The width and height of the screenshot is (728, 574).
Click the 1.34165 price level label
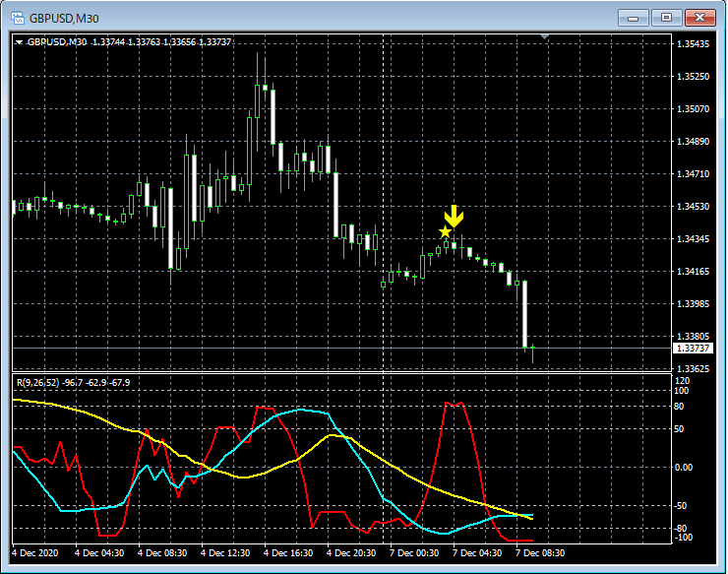pos(695,272)
